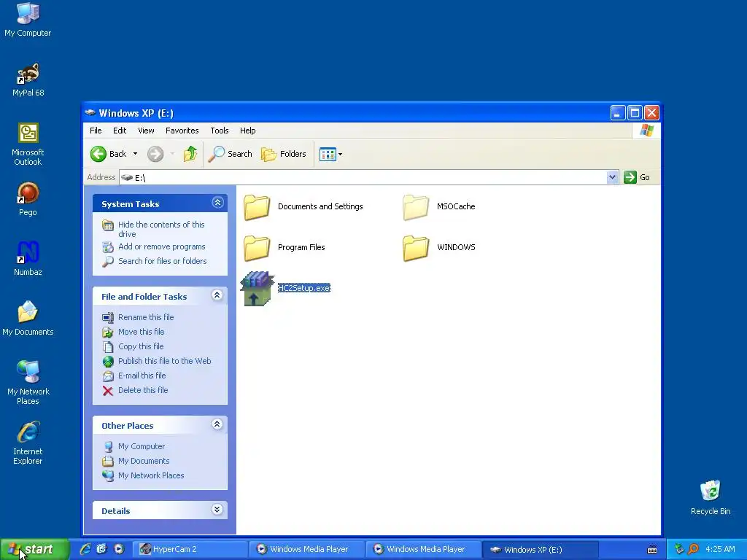The height and width of the screenshot is (560, 747).
Task: Click Windows XP (E:) taskbar button
Action: pos(540,550)
